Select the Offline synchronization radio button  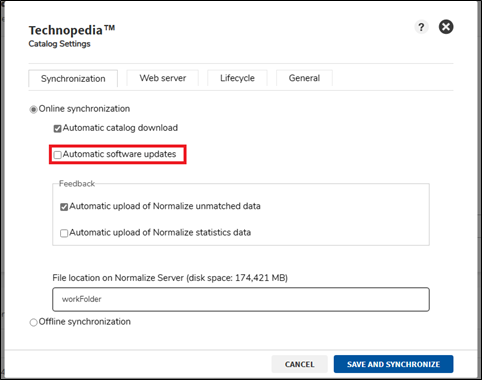pyautogui.click(x=33, y=322)
